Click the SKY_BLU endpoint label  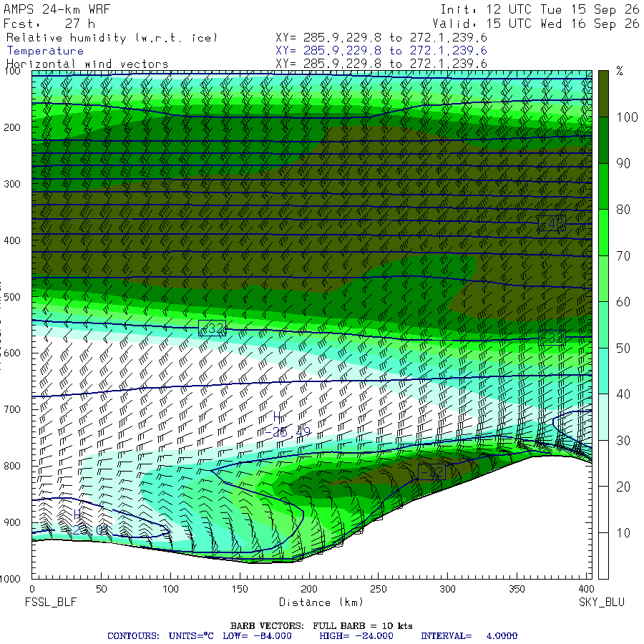coord(601,602)
